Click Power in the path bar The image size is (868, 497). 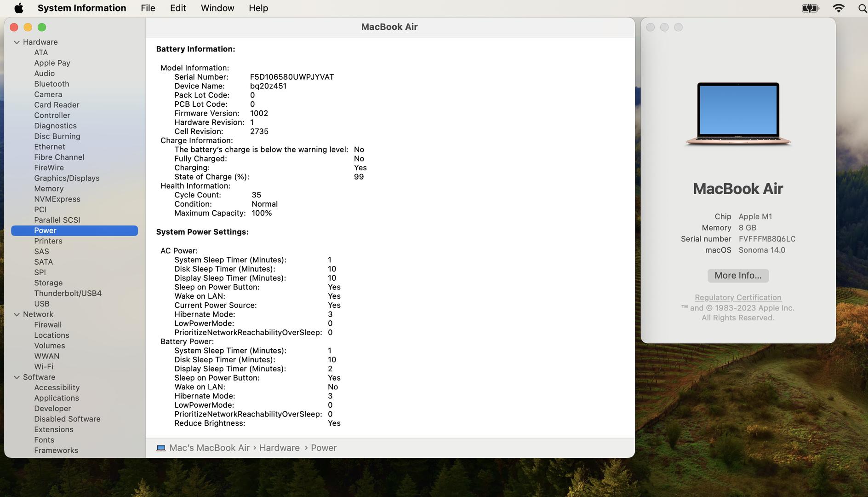point(324,448)
